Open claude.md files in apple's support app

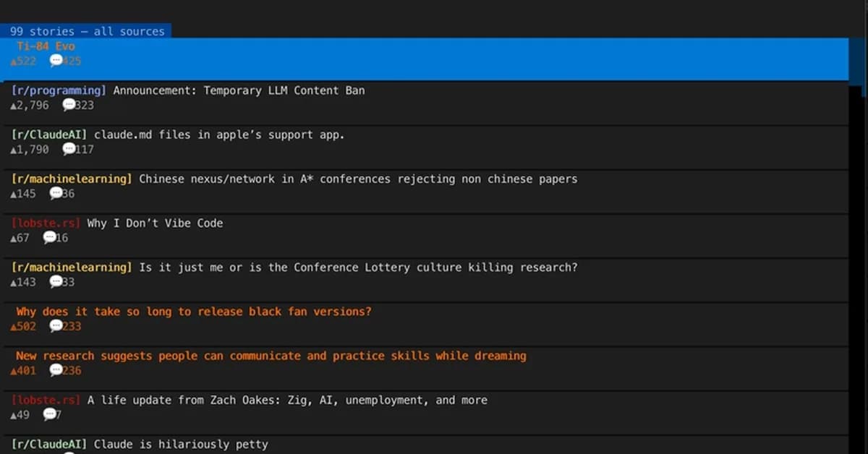219,134
